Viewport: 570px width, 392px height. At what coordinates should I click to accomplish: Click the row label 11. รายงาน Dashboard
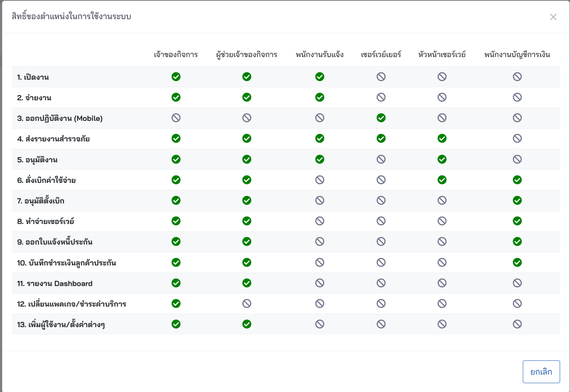tap(55, 284)
